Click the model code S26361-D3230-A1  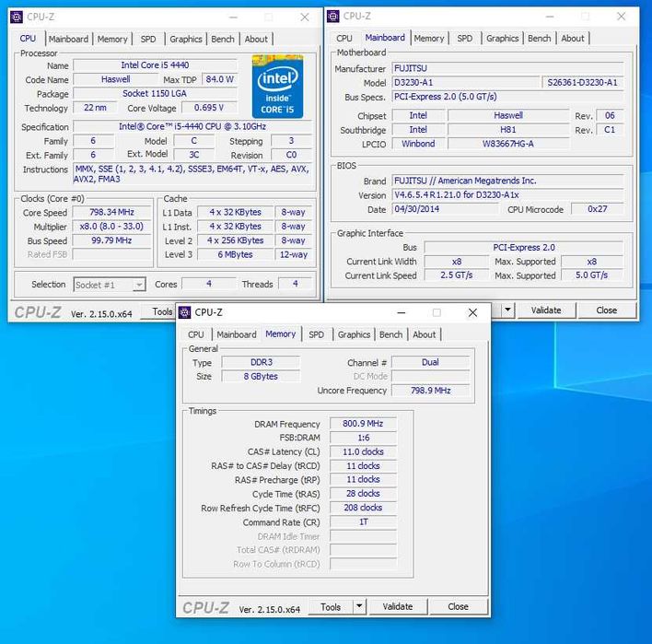click(583, 82)
